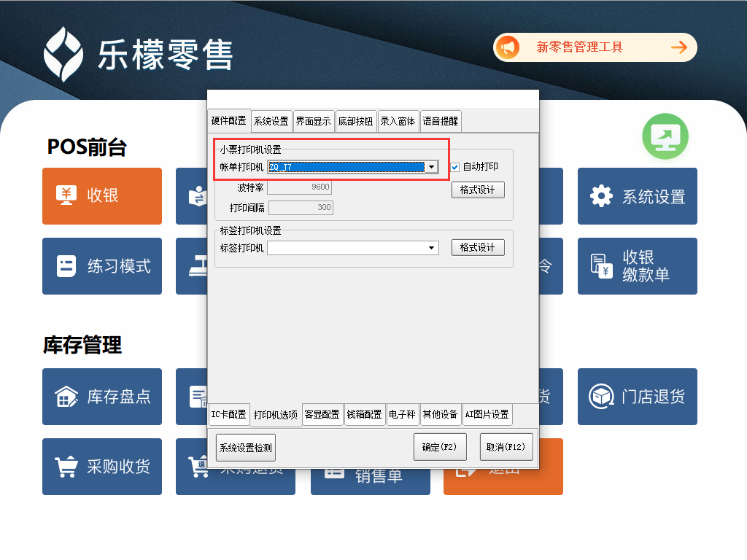This screenshot has width=747, height=560.
Task: Switch to AI图片设置 bottom tab
Action: click(x=487, y=414)
